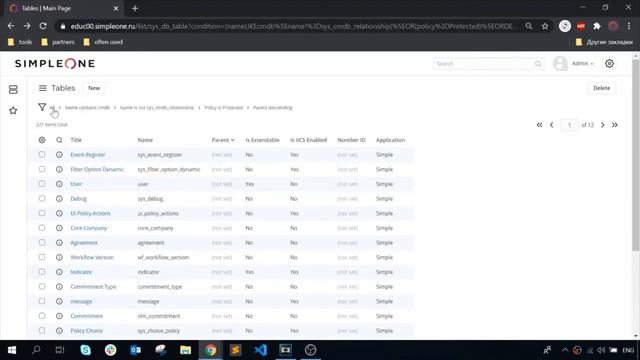This screenshot has height=360, width=640.
Task: Select checkbox for Agreement row
Action: (x=42, y=243)
